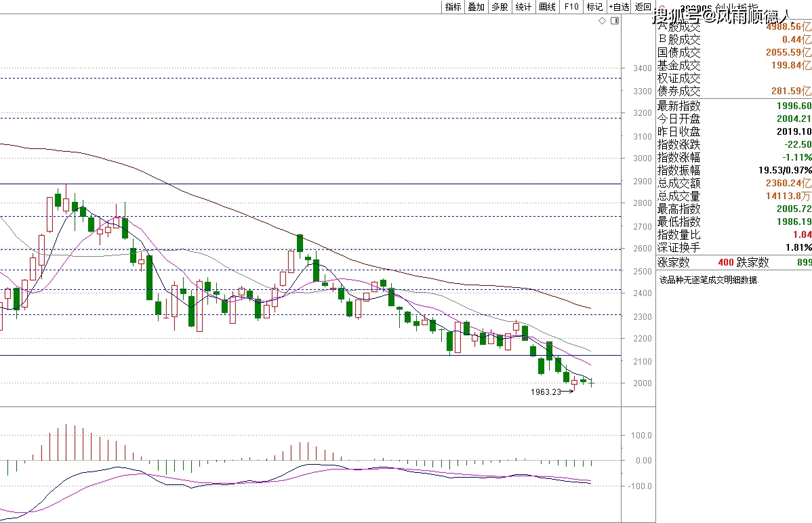Toggle the side panel layout icon
Screen dimensions: 812x523
(x=615, y=21)
